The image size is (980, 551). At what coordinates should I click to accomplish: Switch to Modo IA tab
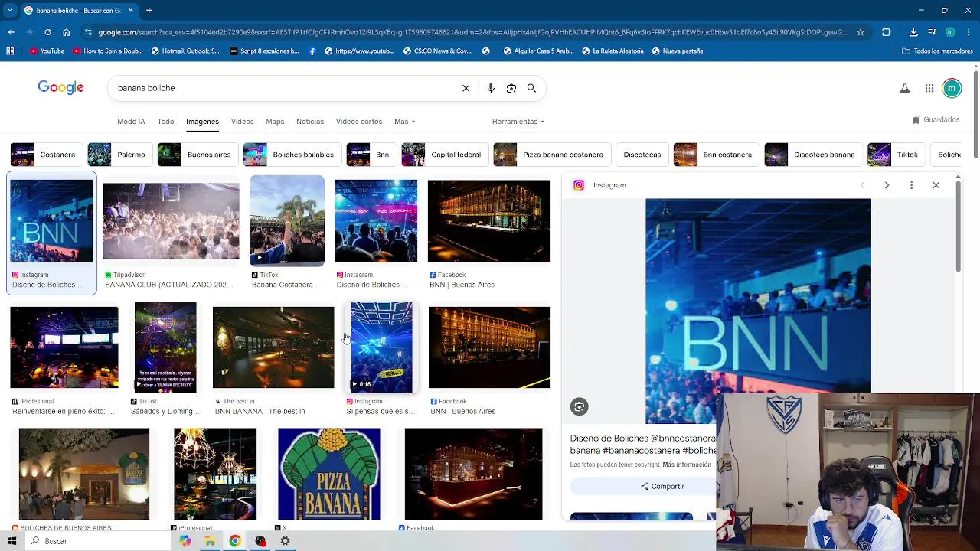[x=131, y=122]
